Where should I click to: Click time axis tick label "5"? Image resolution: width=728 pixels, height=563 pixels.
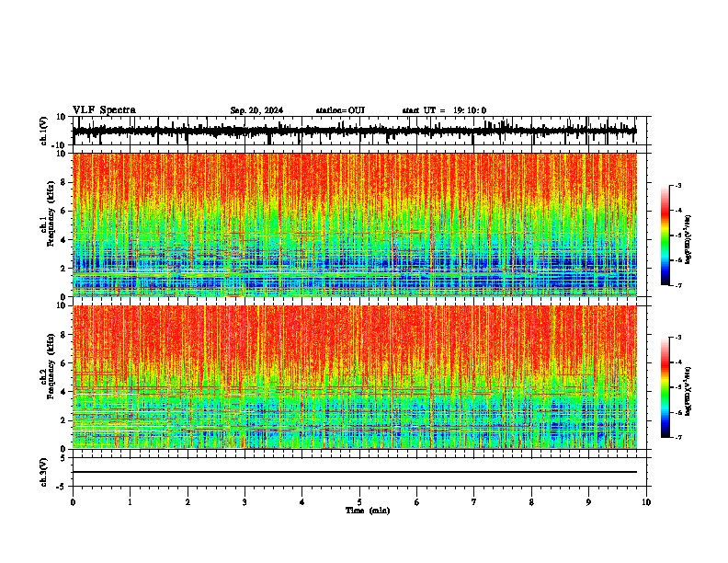[x=359, y=502]
